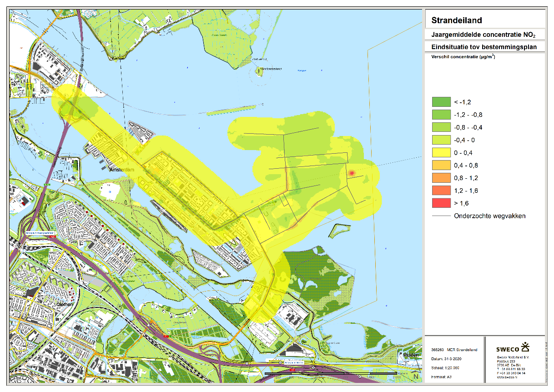Click the north arrow N symbol
Screen dimensions: 554x392
(x=416, y=377)
